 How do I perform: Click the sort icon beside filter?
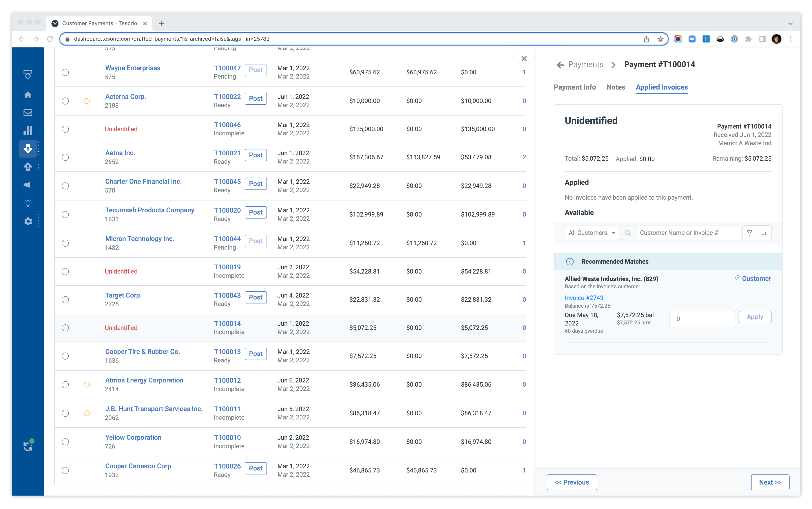pos(764,233)
